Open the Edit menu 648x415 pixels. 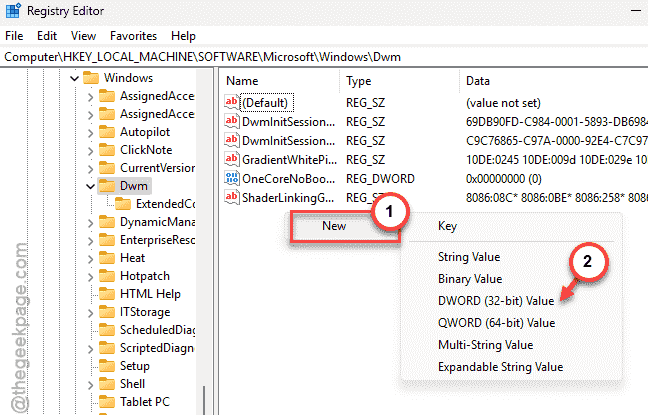point(47,36)
